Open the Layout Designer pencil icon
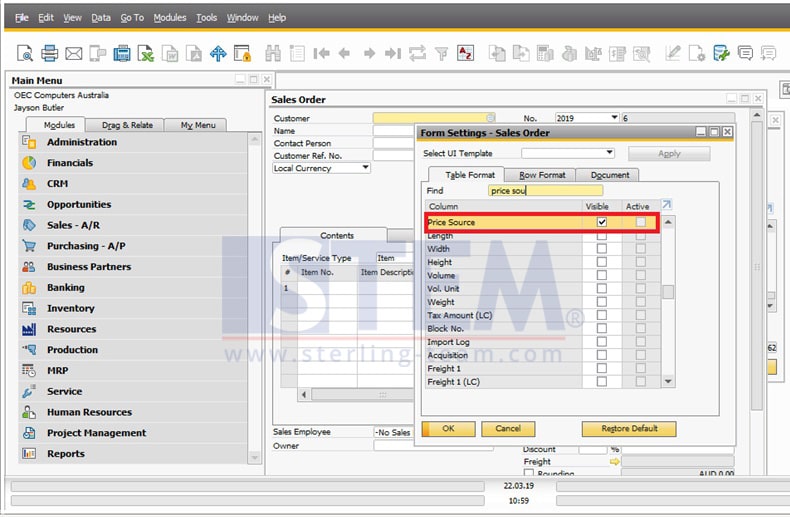 (x=673, y=53)
